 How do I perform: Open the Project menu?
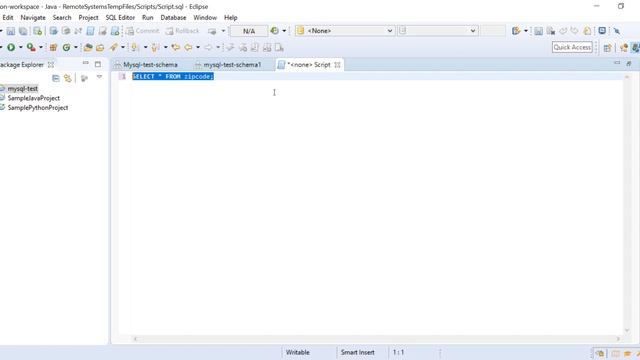(x=88, y=18)
